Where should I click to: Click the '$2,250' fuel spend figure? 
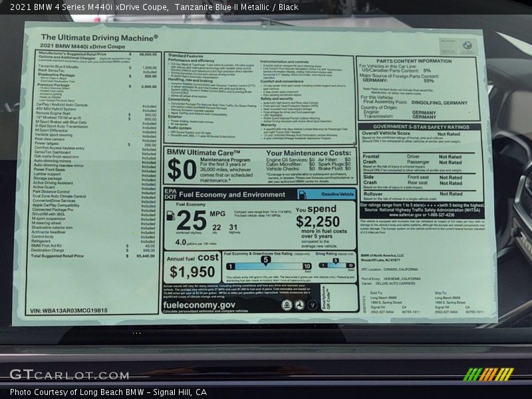318,221
